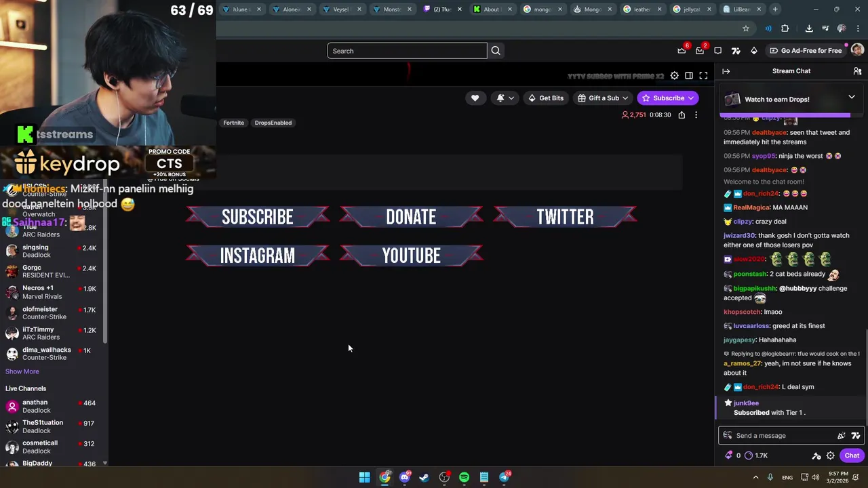Open Bits and rewards icon below chat
Image resolution: width=868 pixels, height=488 pixels.
[729, 455]
